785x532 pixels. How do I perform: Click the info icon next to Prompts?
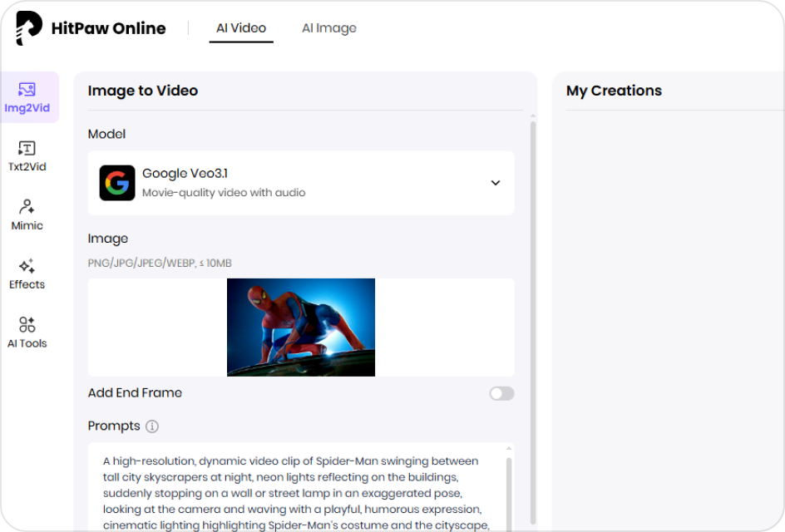(x=154, y=426)
